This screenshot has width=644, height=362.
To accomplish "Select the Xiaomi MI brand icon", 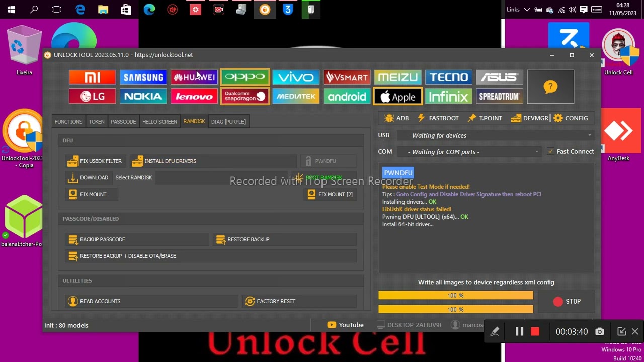I will [x=92, y=77].
